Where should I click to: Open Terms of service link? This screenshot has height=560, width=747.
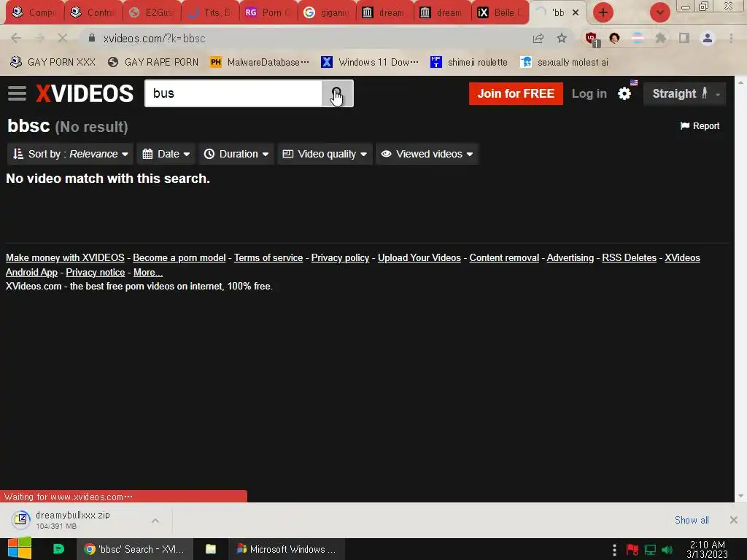point(268,257)
